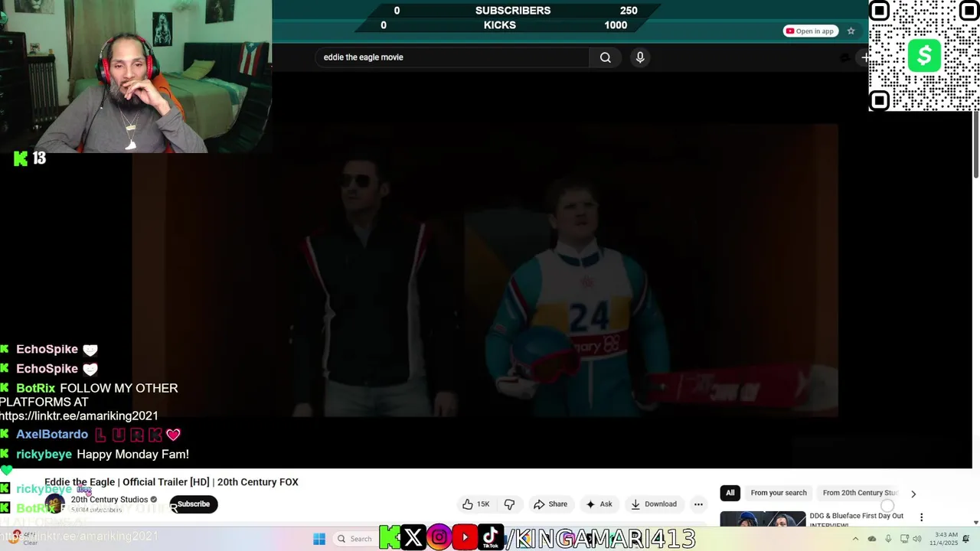
Task: Open the Ask AI sparkle button
Action: [x=599, y=504]
